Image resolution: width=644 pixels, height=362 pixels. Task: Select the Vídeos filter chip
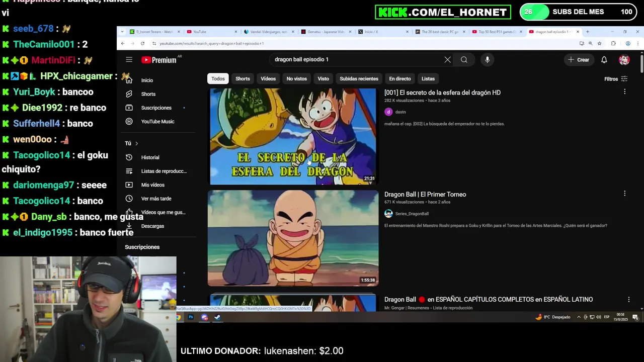pos(268,79)
